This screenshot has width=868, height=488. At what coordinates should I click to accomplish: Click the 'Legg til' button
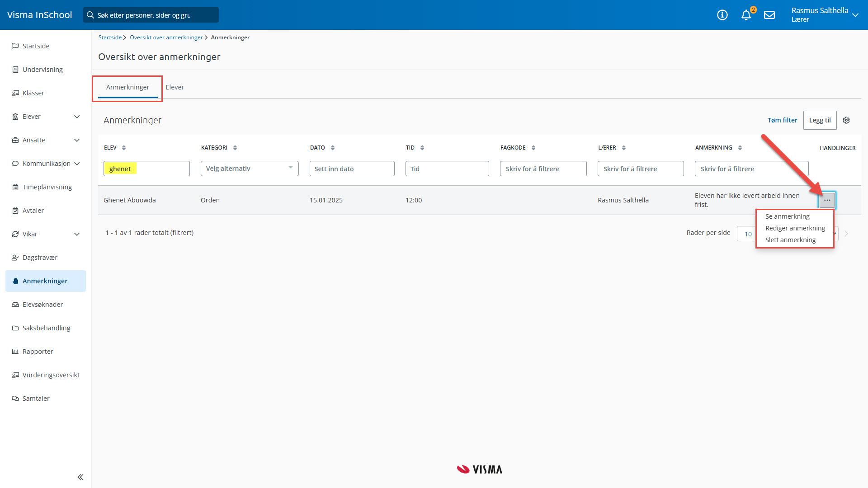point(820,120)
